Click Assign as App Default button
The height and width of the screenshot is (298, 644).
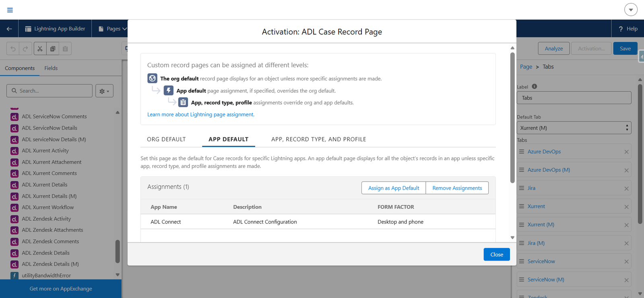[x=394, y=188]
